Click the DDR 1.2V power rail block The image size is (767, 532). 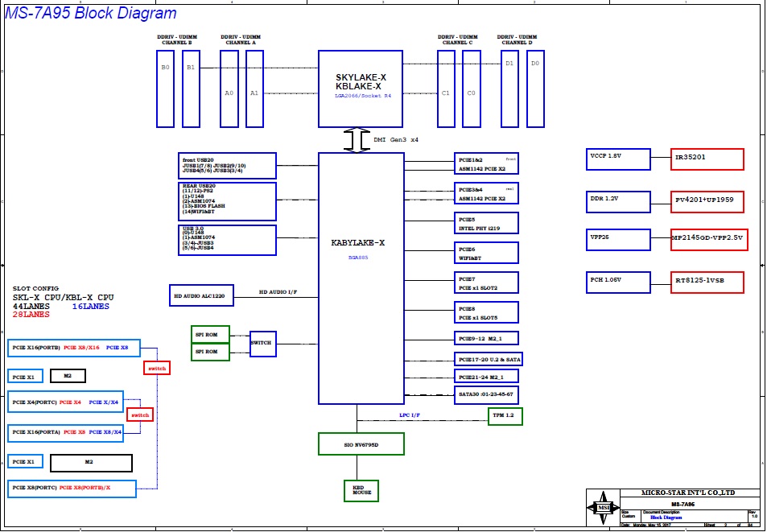[x=618, y=202]
